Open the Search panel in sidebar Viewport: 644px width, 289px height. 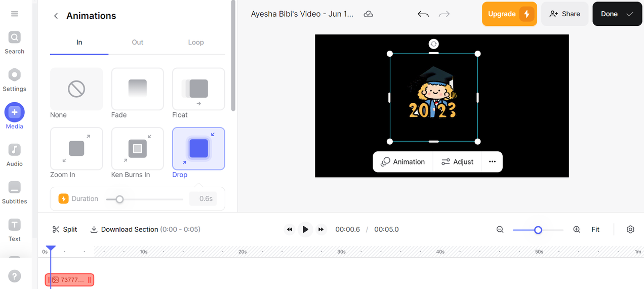pos(14,42)
